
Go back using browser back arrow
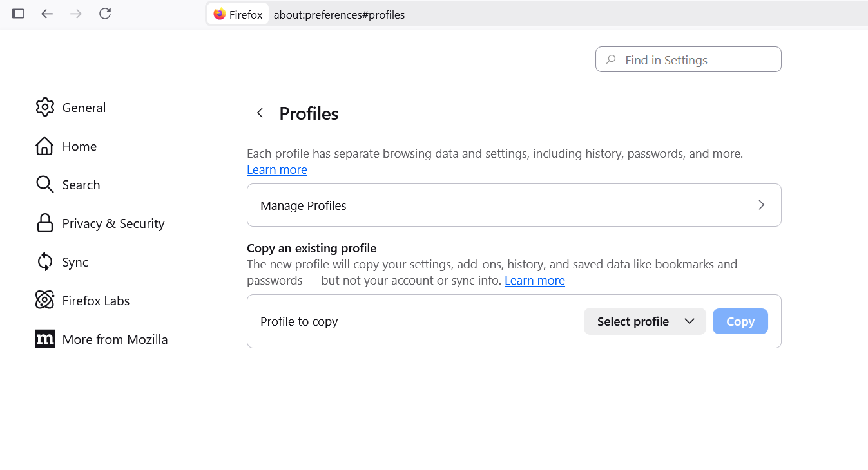(47, 14)
